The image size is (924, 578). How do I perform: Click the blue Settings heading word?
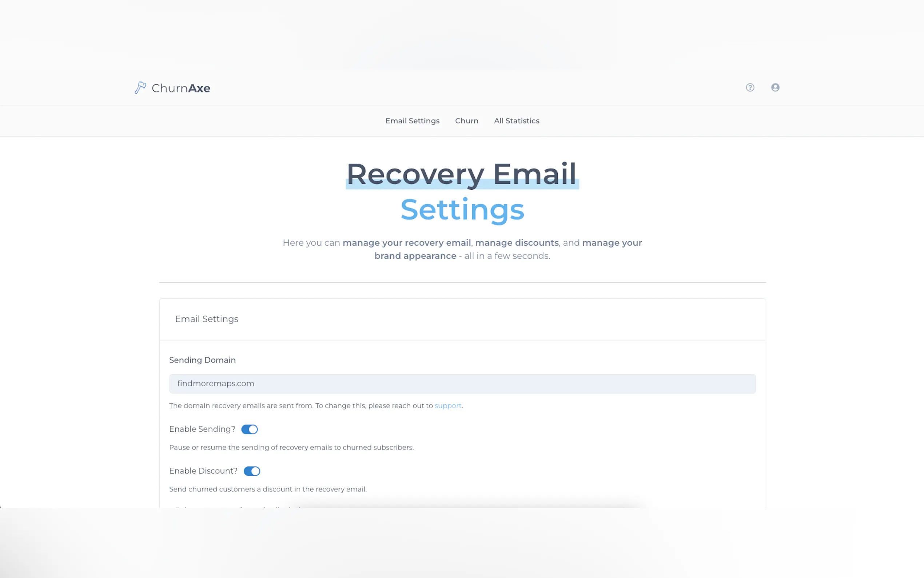click(462, 210)
